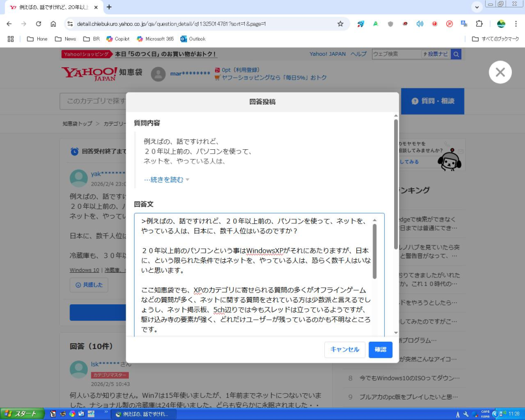
Task: Click the Yahoo! JAPAN 知恵袋 logo
Action: tap(102, 74)
